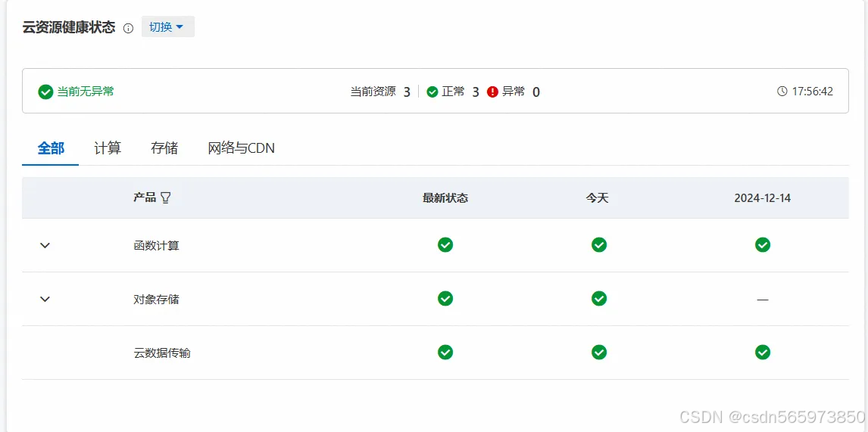Click 对象存储 今天 check icon
Screen dimensions: 868x432
point(599,298)
